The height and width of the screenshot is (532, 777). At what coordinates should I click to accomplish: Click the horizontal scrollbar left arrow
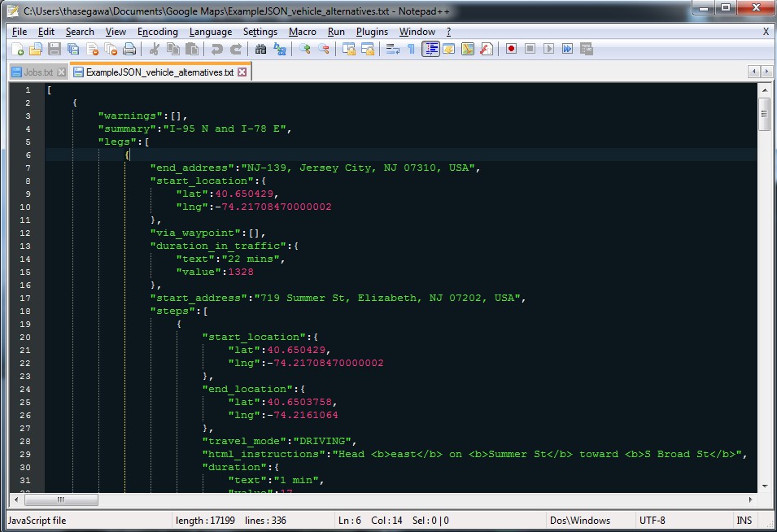[16, 499]
